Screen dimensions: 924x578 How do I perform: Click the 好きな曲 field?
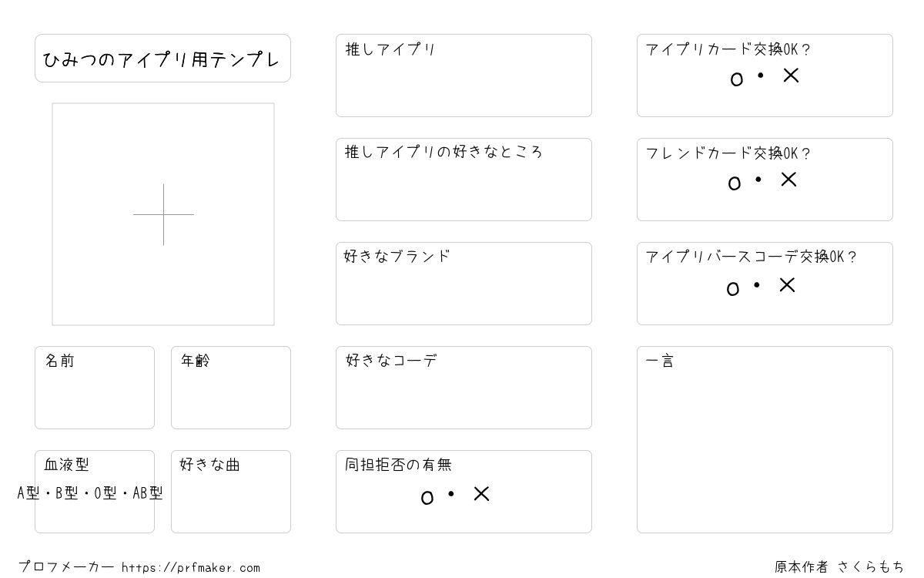point(231,492)
